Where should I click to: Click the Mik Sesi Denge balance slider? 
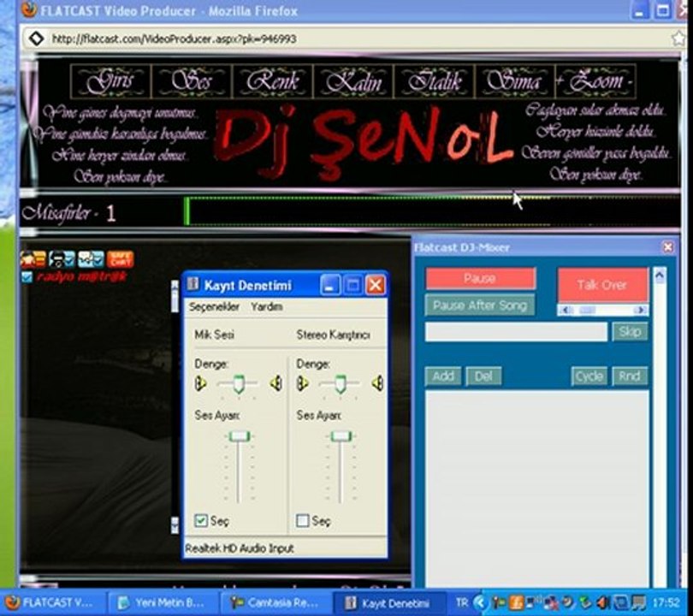pos(238,383)
